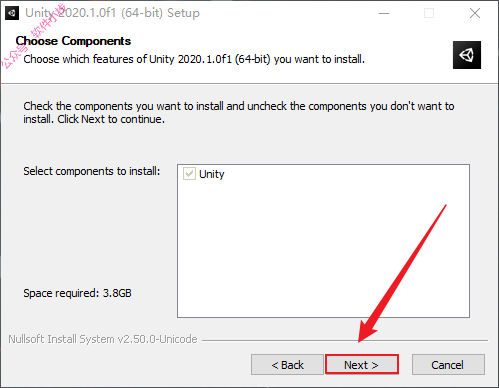Screen dimensions: 499x388
Task: Click the Unity cube logo in the header
Action: click(467, 55)
